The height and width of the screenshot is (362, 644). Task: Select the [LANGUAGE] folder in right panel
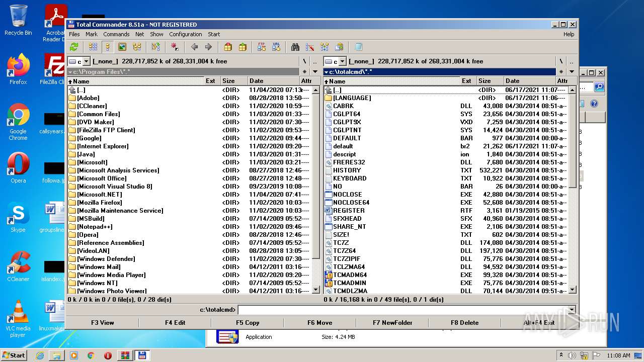[446, 98]
